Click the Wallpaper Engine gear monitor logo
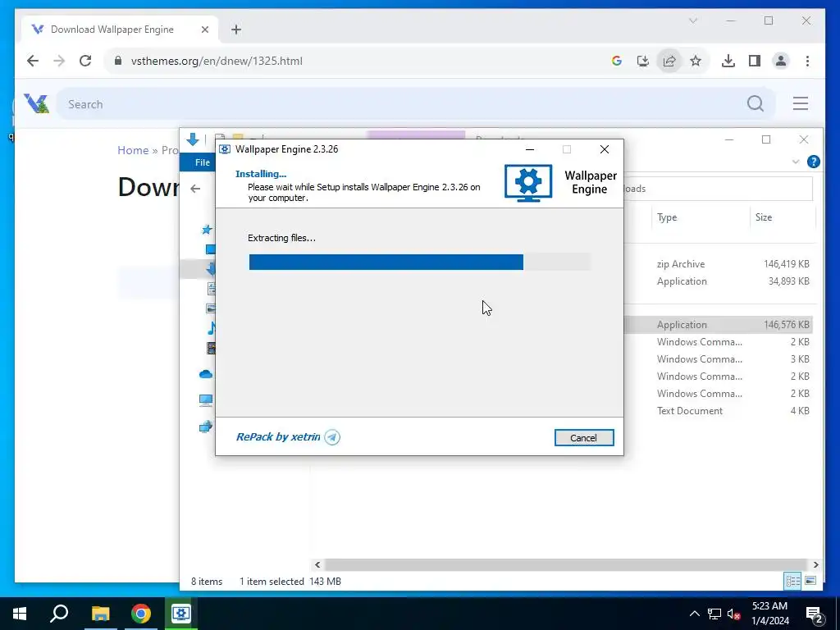Image resolution: width=840 pixels, height=630 pixels. [528, 183]
